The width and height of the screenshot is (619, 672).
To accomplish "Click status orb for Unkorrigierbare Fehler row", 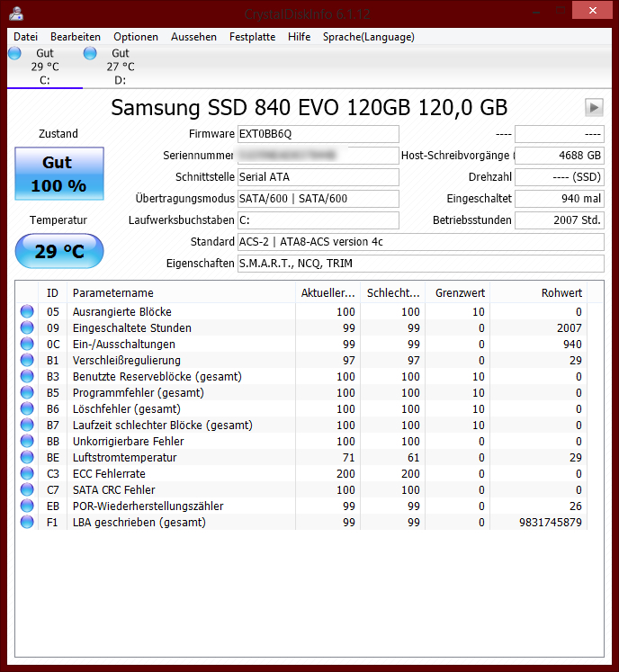I will (27, 442).
